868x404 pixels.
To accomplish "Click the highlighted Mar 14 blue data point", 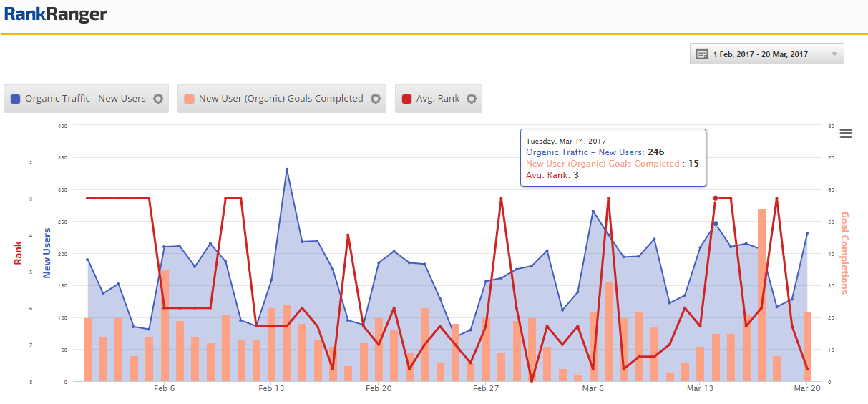I will (x=715, y=224).
